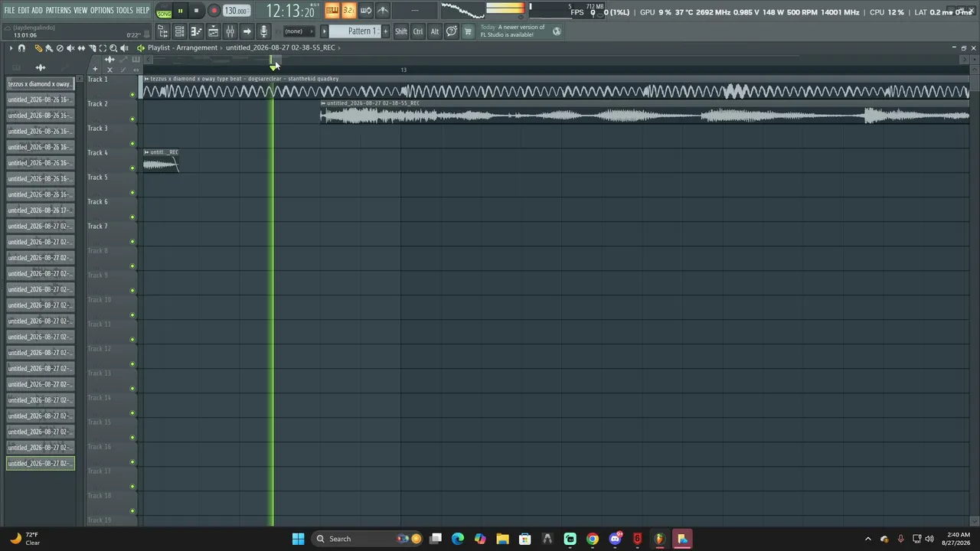Click the 130.000 tempo field
Image resolution: width=980 pixels, height=551 pixels.
[x=236, y=11]
